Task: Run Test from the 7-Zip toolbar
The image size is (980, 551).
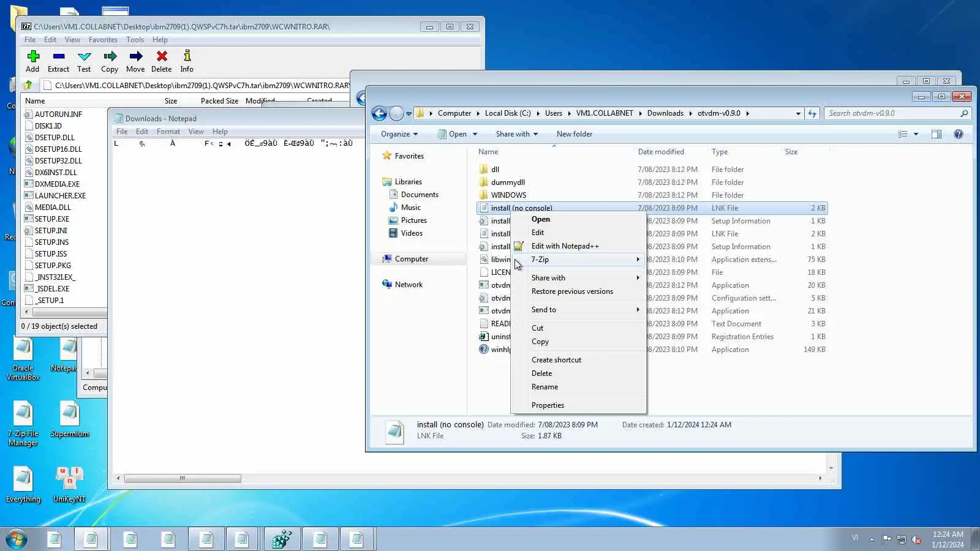Action: (84, 61)
